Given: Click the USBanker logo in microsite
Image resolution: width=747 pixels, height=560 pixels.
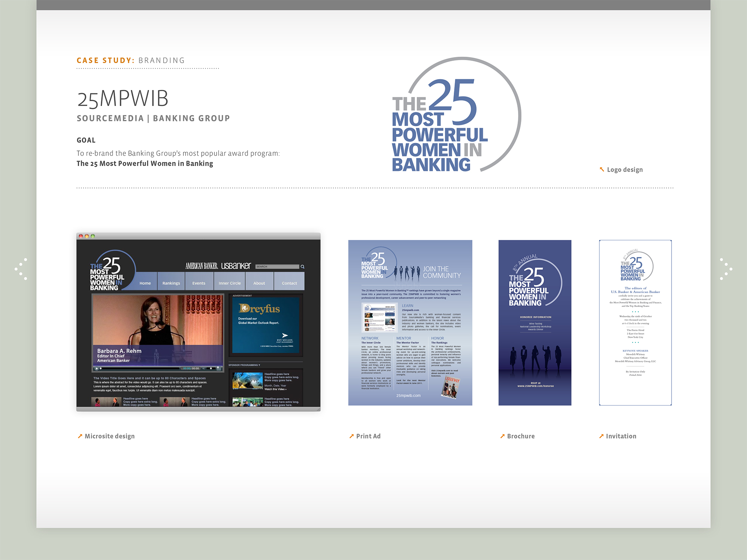Looking at the screenshot, I should [236, 266].
